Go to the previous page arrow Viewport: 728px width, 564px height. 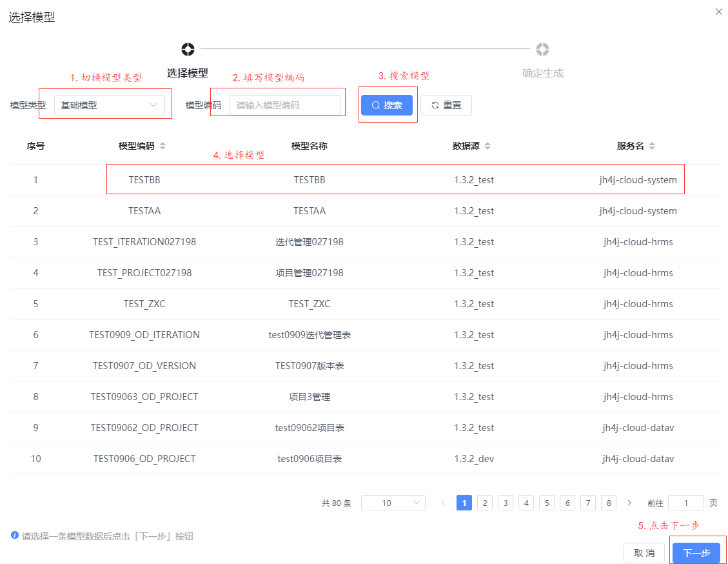pyautogui.click(x=444, y=503)
